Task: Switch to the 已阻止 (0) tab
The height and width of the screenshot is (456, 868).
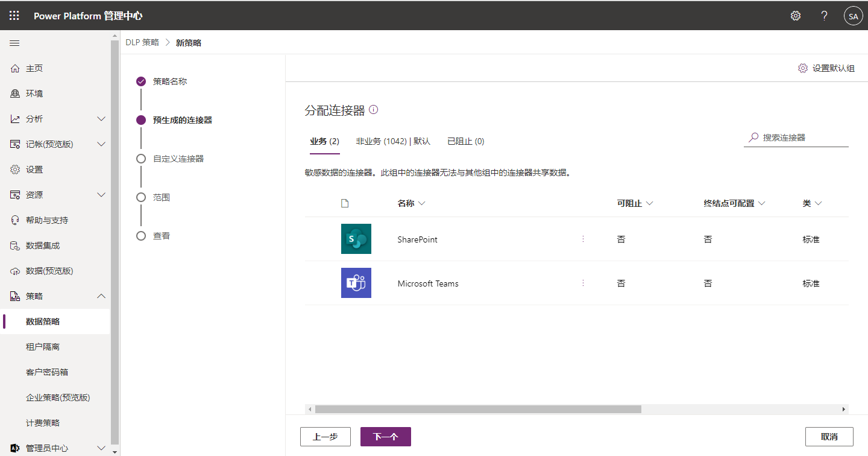Action: [x=466, y=141]
